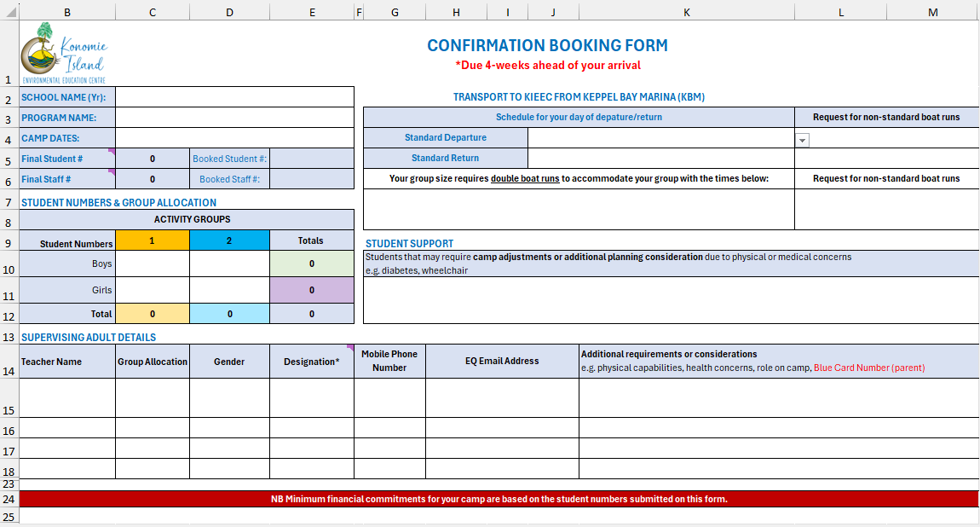The height and width of the screenshot is (527, 980).
Task: Select the Final Student # label cell
Action: [x=67, y=159]
